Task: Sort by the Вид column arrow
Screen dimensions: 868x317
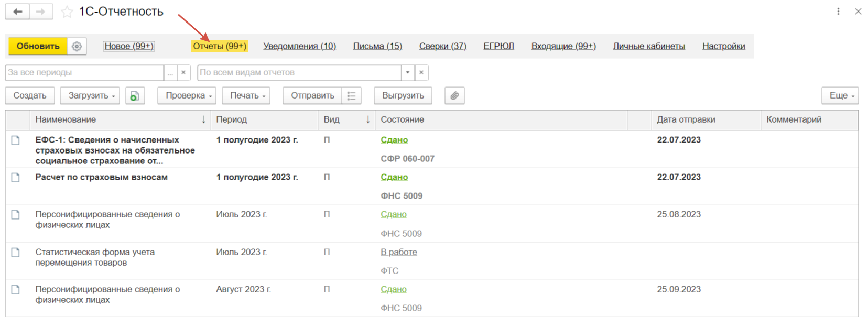Action: 368,119
